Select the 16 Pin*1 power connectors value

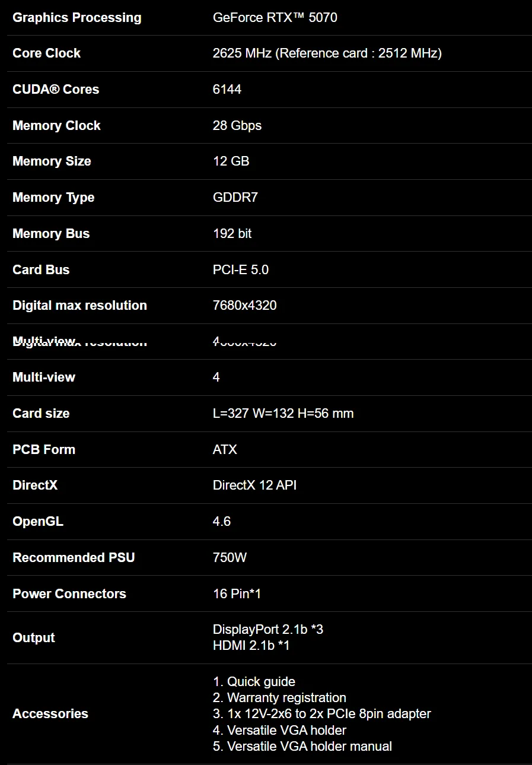(237, 594)
